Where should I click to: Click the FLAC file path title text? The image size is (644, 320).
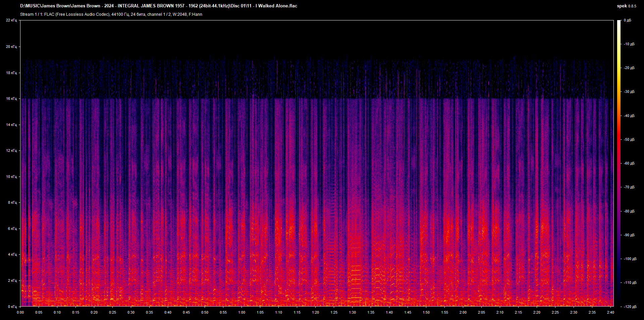[x=159, y=6]
